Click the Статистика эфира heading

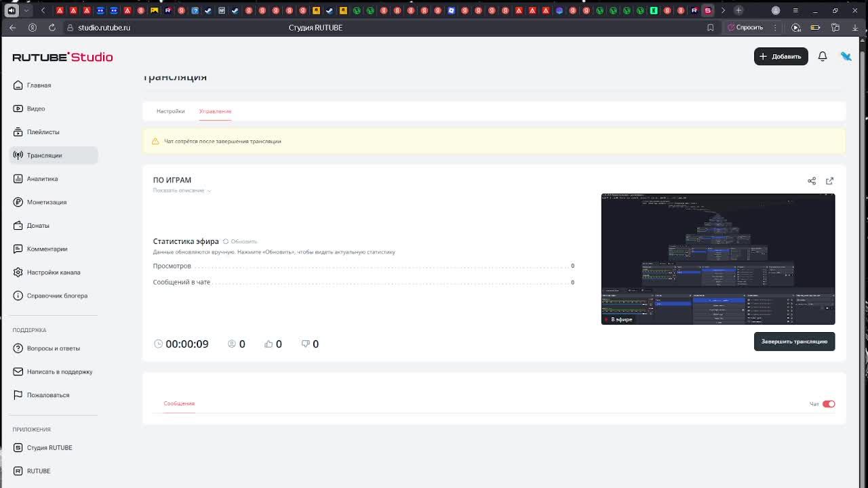point(186,241)
